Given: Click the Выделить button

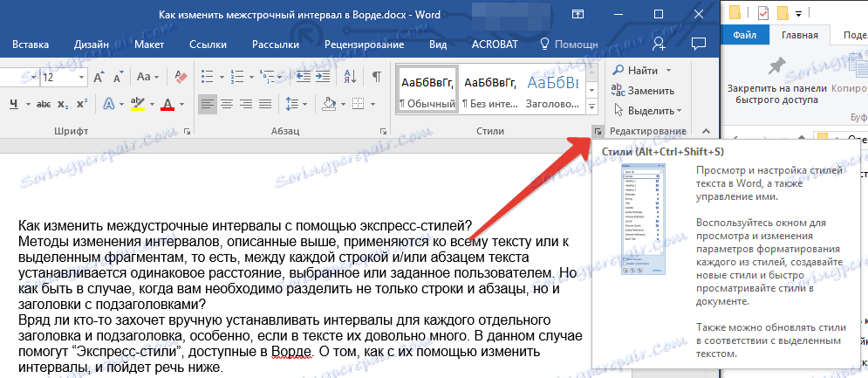Looking at the screenshot, I should [x=646, y=111].
